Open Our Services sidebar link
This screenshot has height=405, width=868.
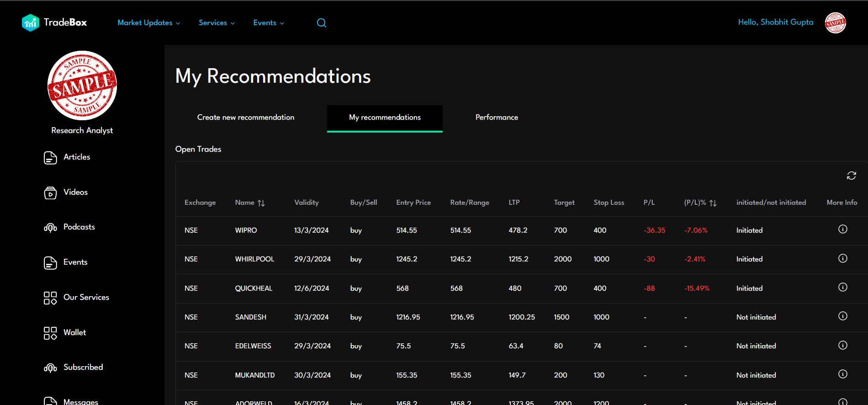click(86, 297)
